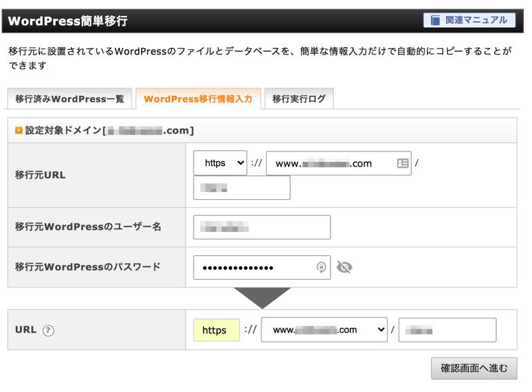Click the 移行元WordPressのユーザー名 label
Viewport: 532px width, 392px height.
click(88, 227)
